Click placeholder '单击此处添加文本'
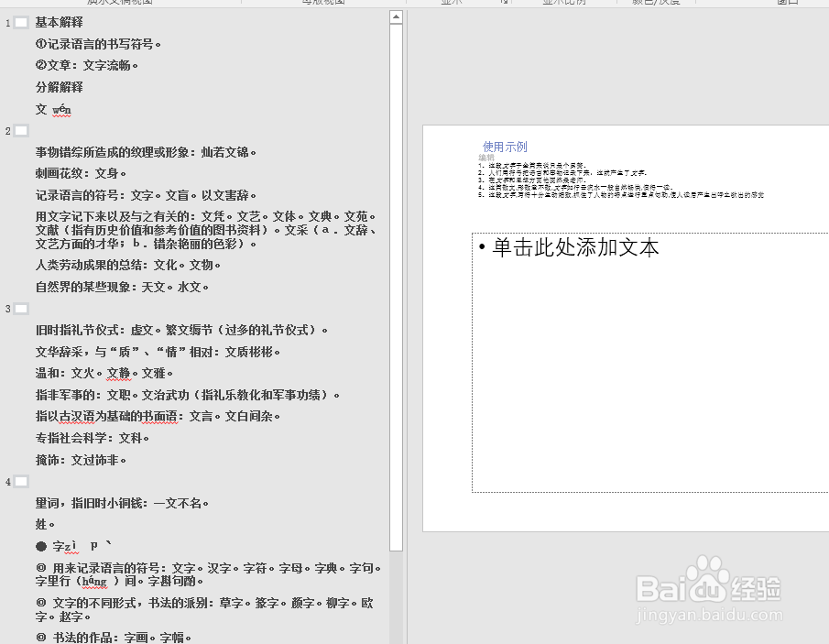Screen dimensions: 829x644 pos(575,247)
